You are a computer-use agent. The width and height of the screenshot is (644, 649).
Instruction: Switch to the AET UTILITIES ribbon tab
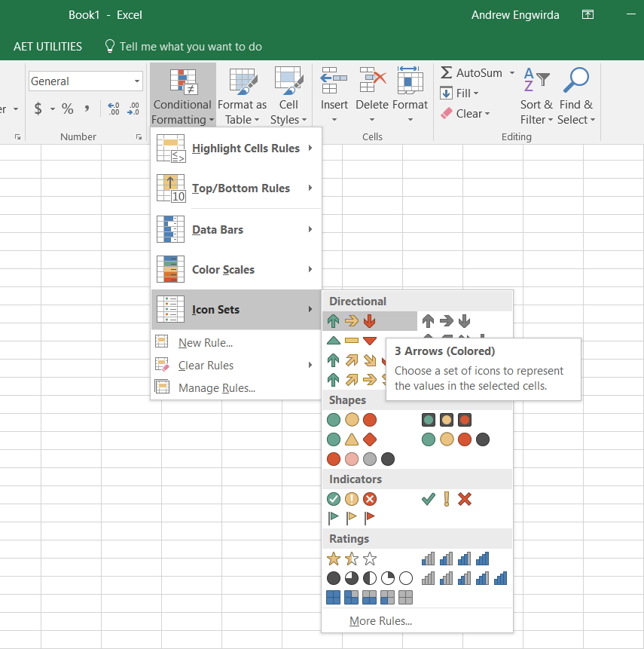(x=47, y=46)
